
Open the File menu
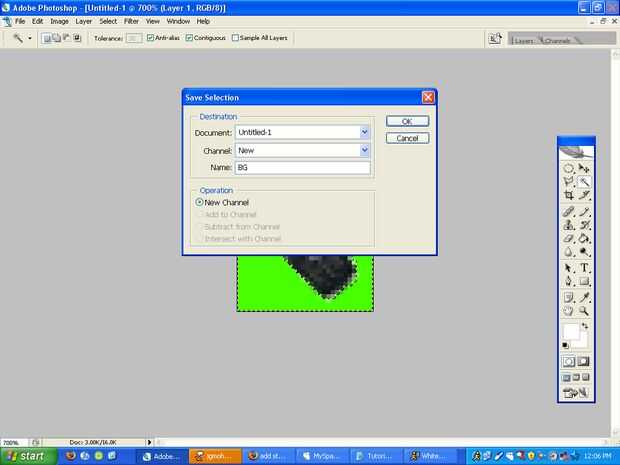tap(20, 21)
